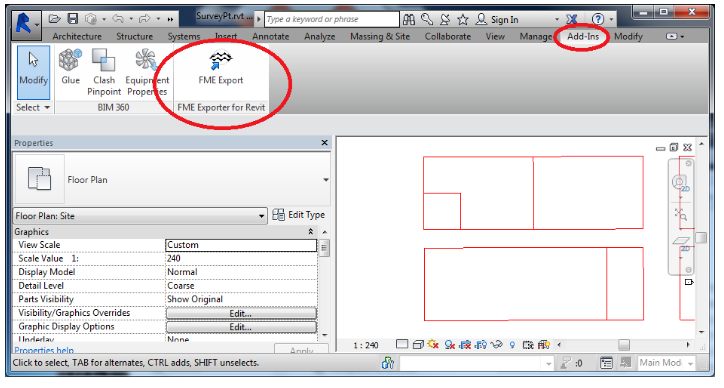Image resolution: width=724 pixels, height=388 pixels.
Task: Launch Clash Pinpoint tool
Action: [104, 72]
